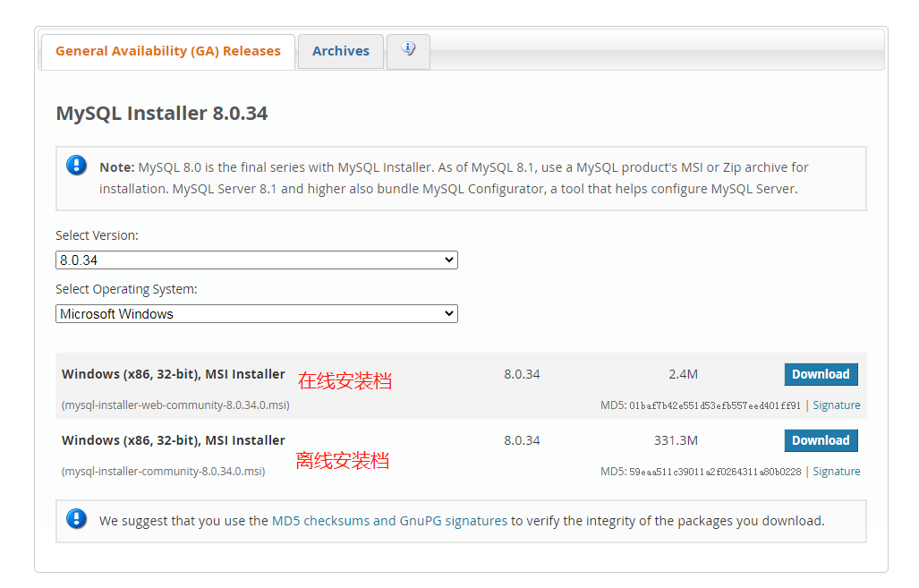Viewport: 919px width, 588px height.
Task: Select filename mysql-installer-web-community-8.0.34.0.msi
Action: coord(175,405)
